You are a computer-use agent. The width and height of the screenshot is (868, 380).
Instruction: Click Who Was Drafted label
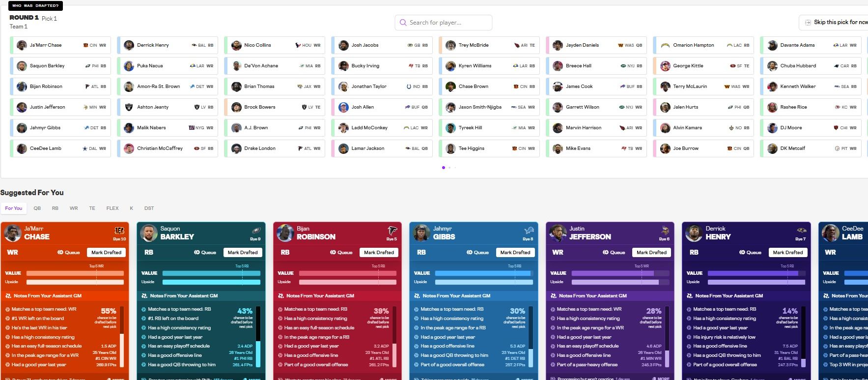35,6
